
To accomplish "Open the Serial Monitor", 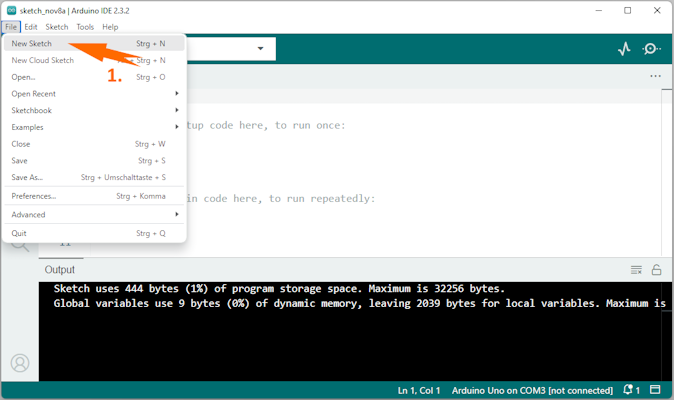I will click(651, 49).
